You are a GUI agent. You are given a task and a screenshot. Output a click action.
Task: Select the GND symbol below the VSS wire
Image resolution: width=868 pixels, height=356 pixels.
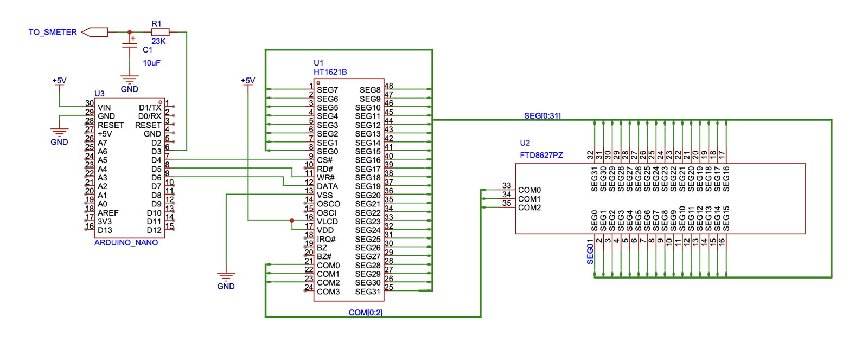pyautogui.click(x=226, y=277)
